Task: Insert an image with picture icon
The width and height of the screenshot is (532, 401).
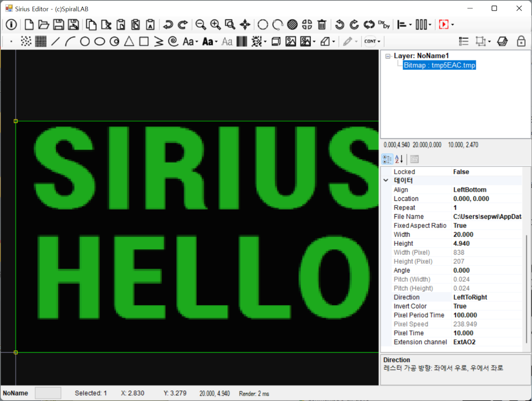Action: pos(291,41)
